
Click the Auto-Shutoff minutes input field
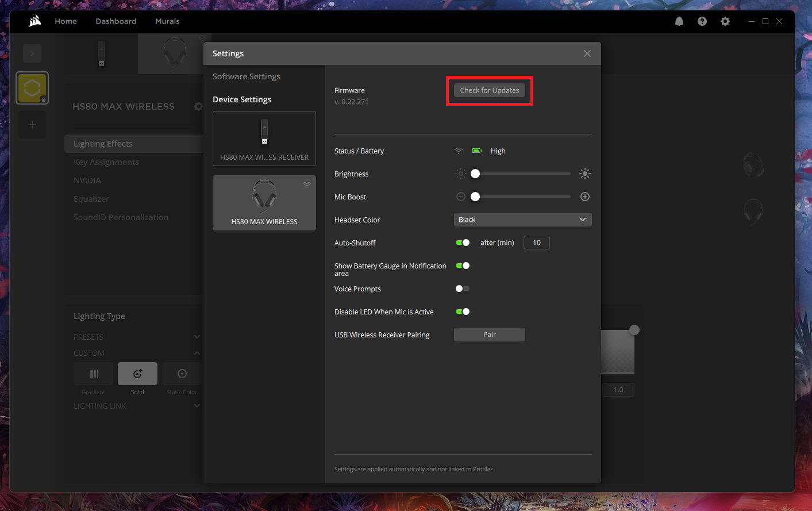pyautogui.click(x=536, y=243)
